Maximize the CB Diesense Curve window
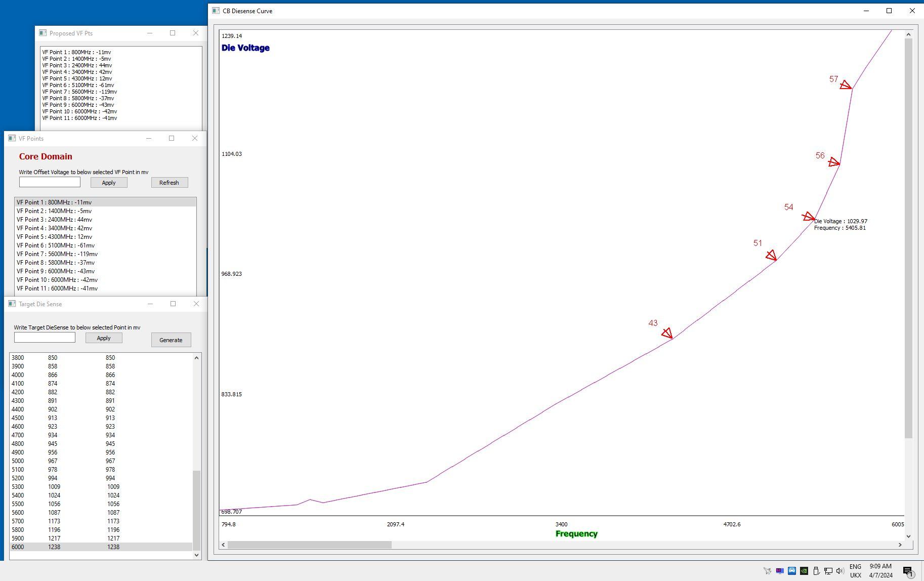The image size is (924, 581). (x=889, y=11)
